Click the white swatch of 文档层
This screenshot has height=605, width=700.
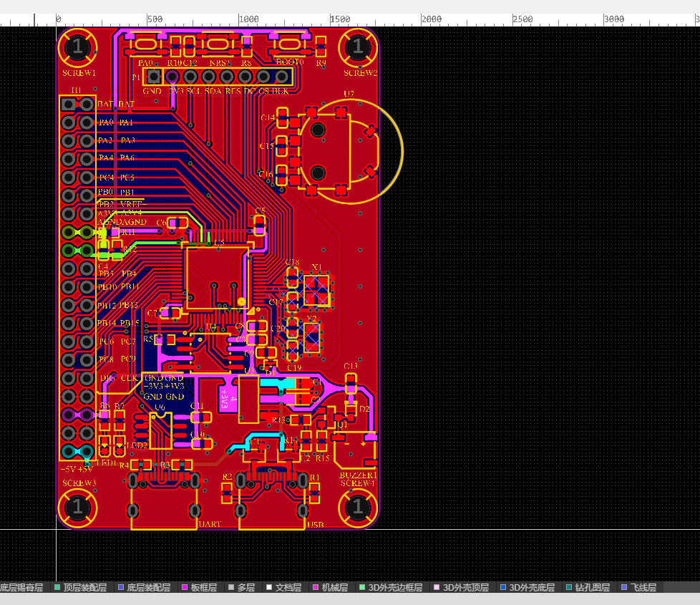tap(268, 588)
